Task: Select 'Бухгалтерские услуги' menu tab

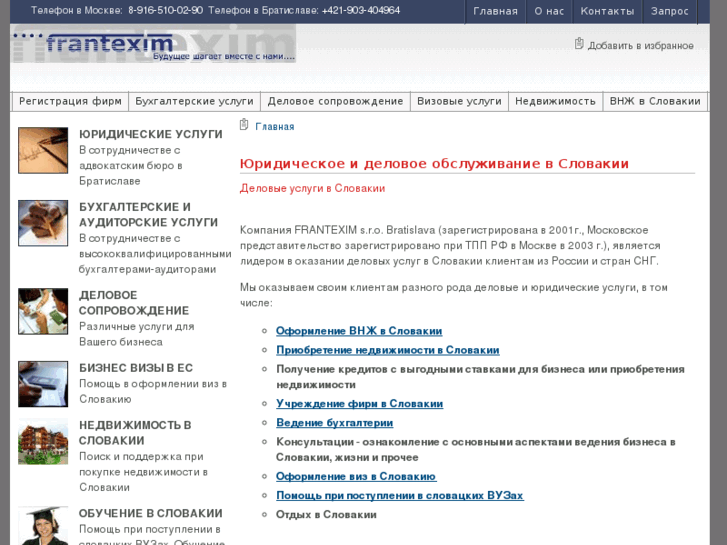Action: tap(194, 101)
